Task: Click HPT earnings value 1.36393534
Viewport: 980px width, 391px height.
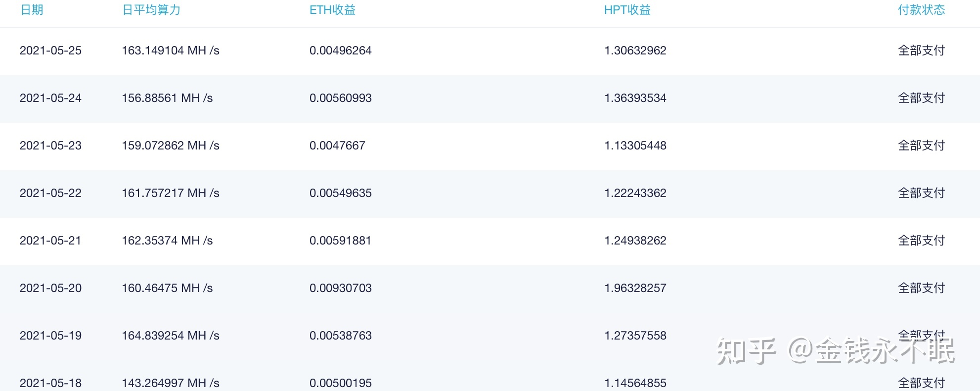Action: click(635, 98)
